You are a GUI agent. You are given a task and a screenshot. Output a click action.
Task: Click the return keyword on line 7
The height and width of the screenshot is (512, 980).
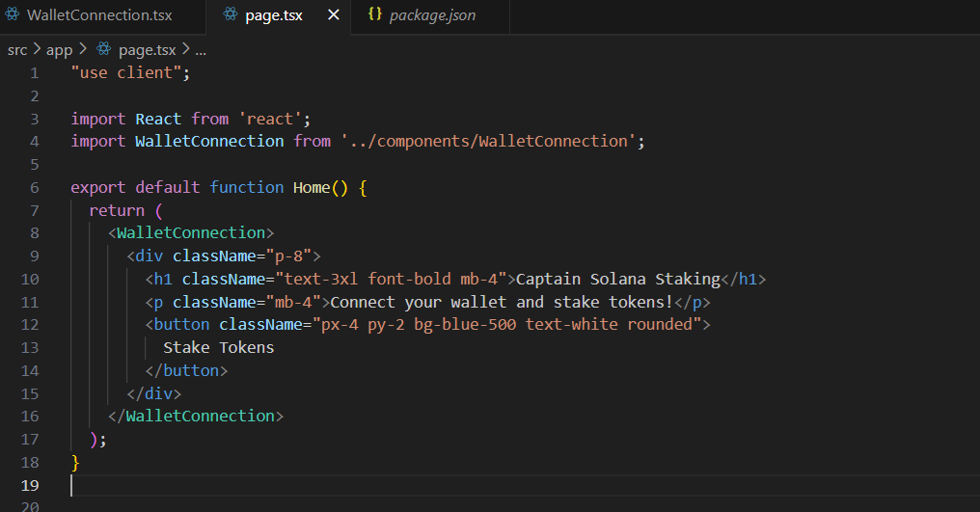[117, 210]
